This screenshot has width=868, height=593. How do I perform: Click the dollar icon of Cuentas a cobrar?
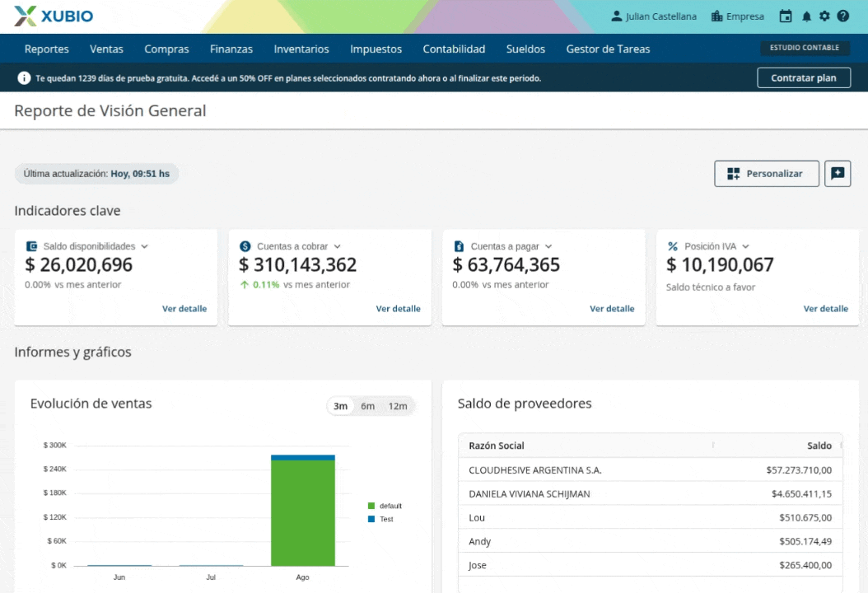pyautogui.click(x=245, y=245)
